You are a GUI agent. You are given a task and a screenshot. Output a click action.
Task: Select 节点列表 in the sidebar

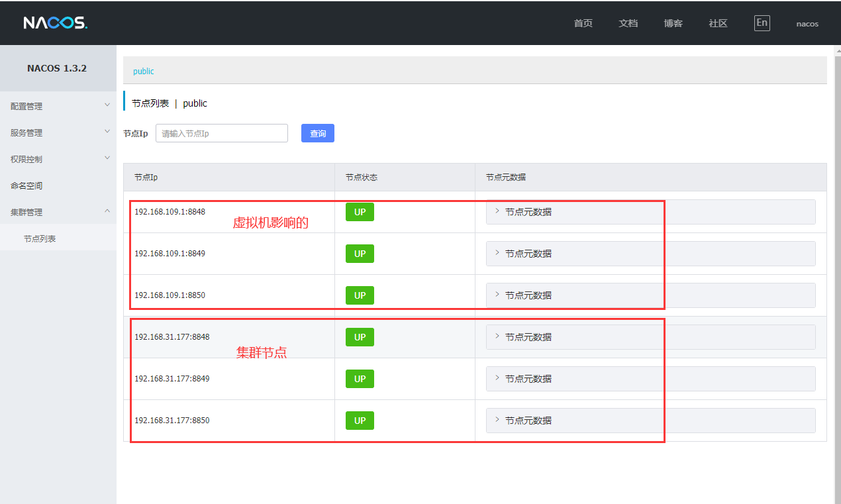click(x=40, y=238)
